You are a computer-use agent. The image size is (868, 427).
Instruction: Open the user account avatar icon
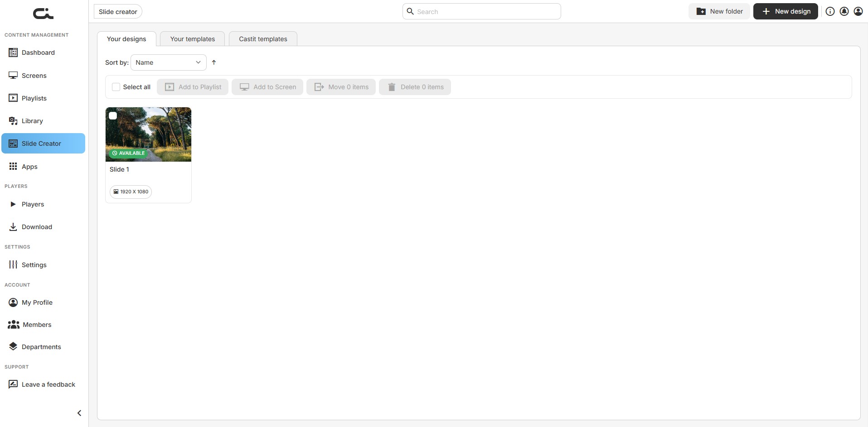(x=858, y=11)
